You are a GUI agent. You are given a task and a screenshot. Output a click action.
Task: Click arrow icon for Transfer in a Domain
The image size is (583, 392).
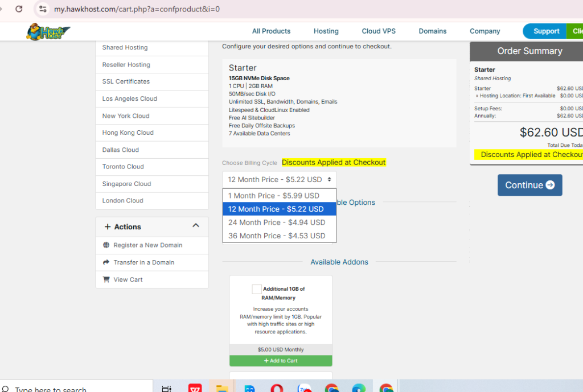click(106, 262)
